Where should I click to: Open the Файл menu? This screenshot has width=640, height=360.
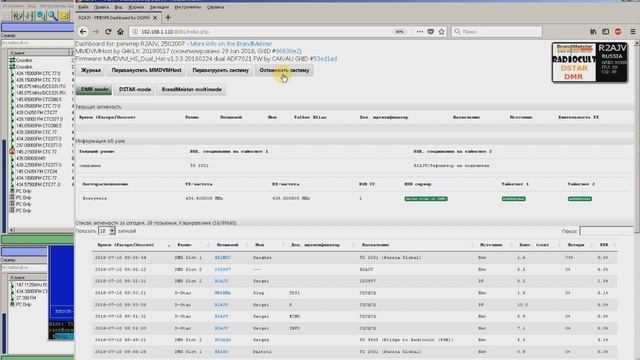coord(83,7)
